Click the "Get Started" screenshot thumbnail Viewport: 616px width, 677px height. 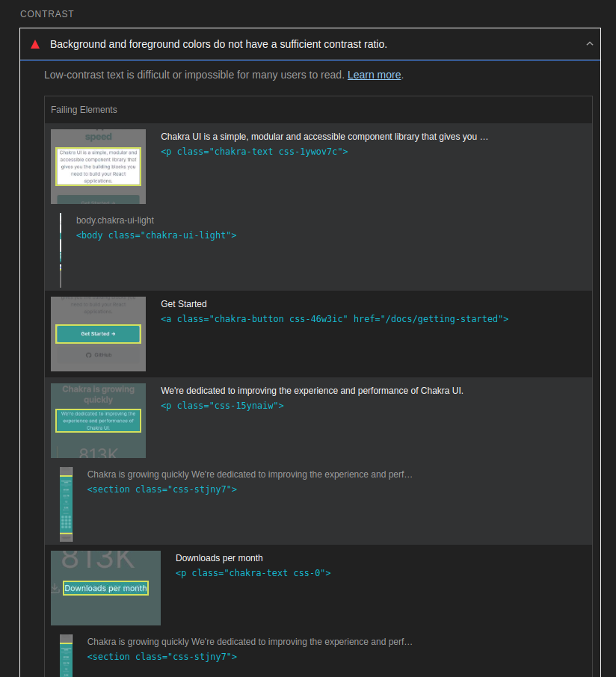click(98, 333)
